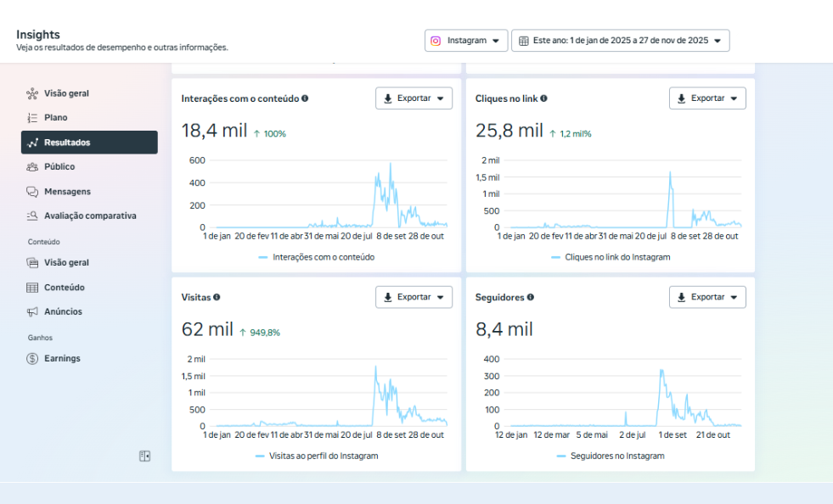Screen dimensions: 833x504
Task: Open the Instagram platform dropdown
Action: [466, 41]
